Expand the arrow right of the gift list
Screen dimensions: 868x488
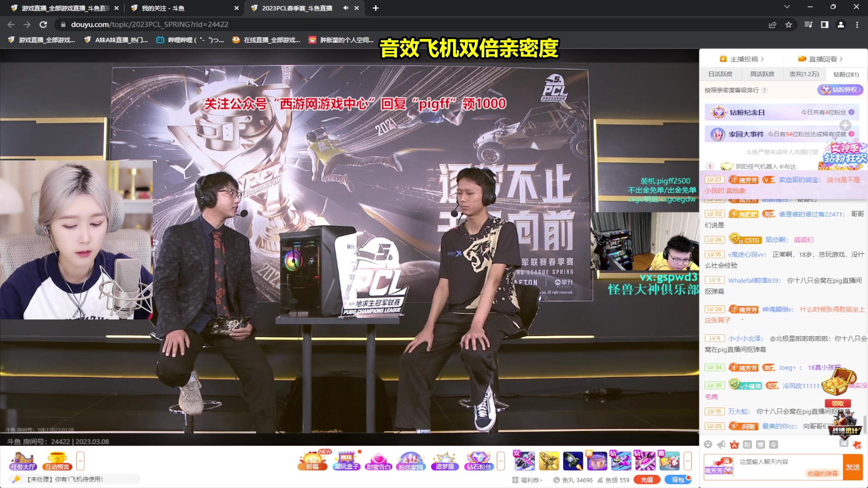pos(688,461)
